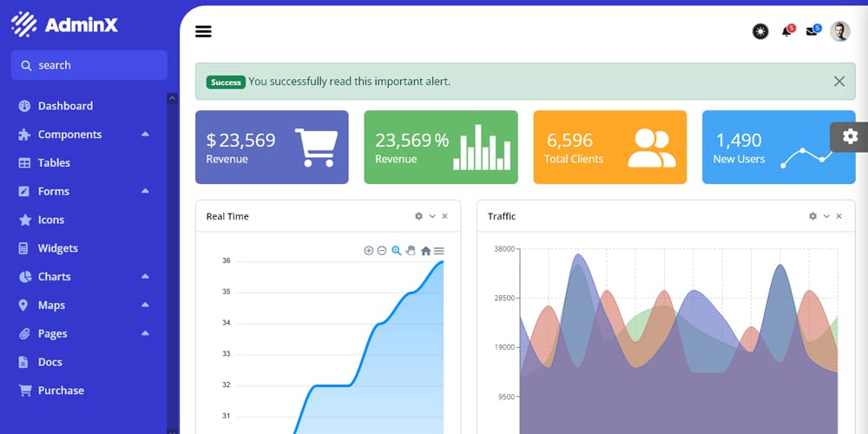Click zoom out on Real Time chart
The height and width of the screenshot is (434, 868).
[x=382, y=251]
